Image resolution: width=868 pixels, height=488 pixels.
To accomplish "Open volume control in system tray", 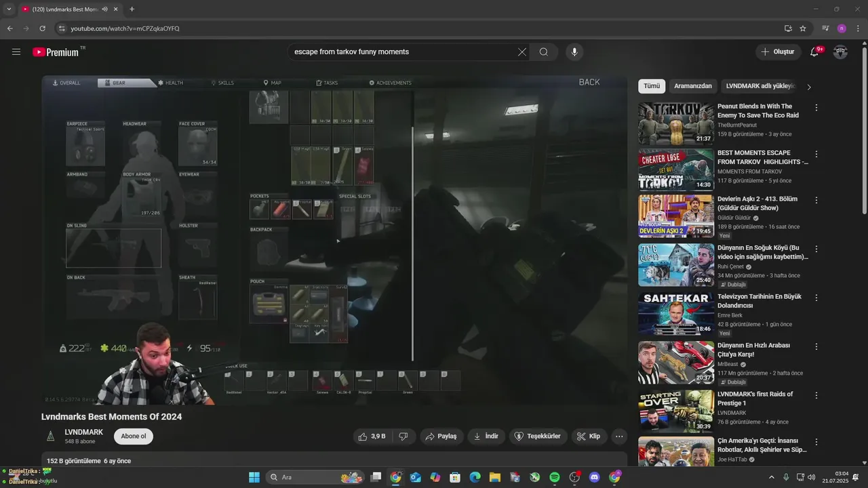I will coord(812,477).
